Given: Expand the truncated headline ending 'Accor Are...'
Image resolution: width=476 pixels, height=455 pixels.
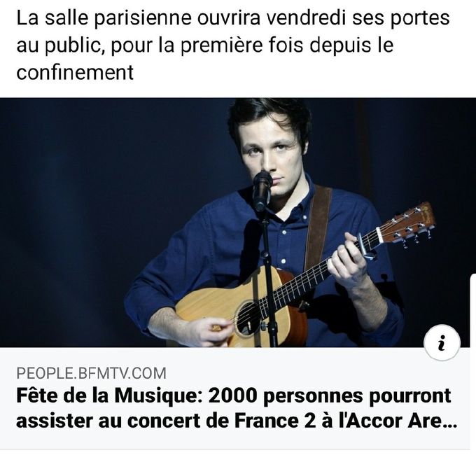Looking at the screenshot, I should click(x=398, y=421).
